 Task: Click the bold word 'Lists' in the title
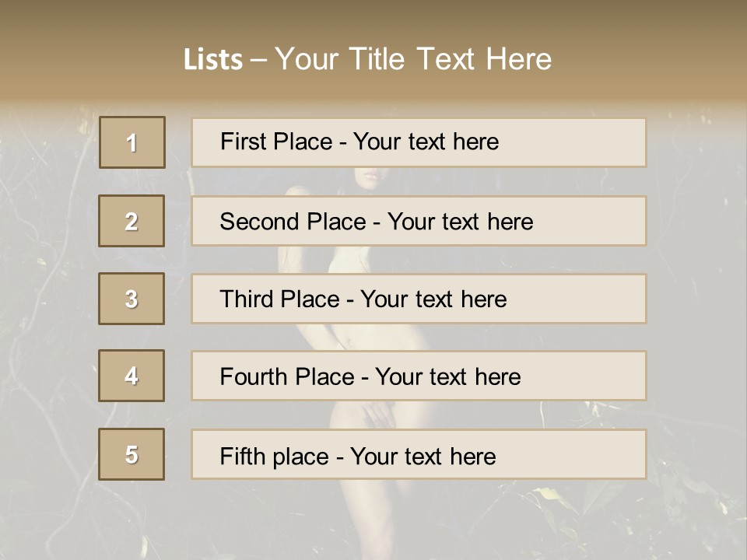(x=212, y=60)
